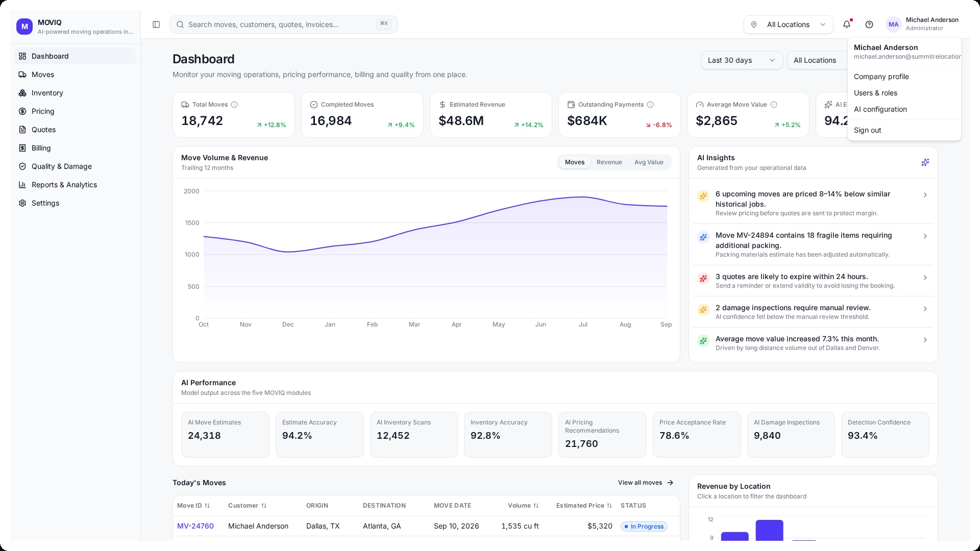Click the Inventory Accuracy 92.8% card
Viewport: 980px width, 551px height.
tap(508, 435)
